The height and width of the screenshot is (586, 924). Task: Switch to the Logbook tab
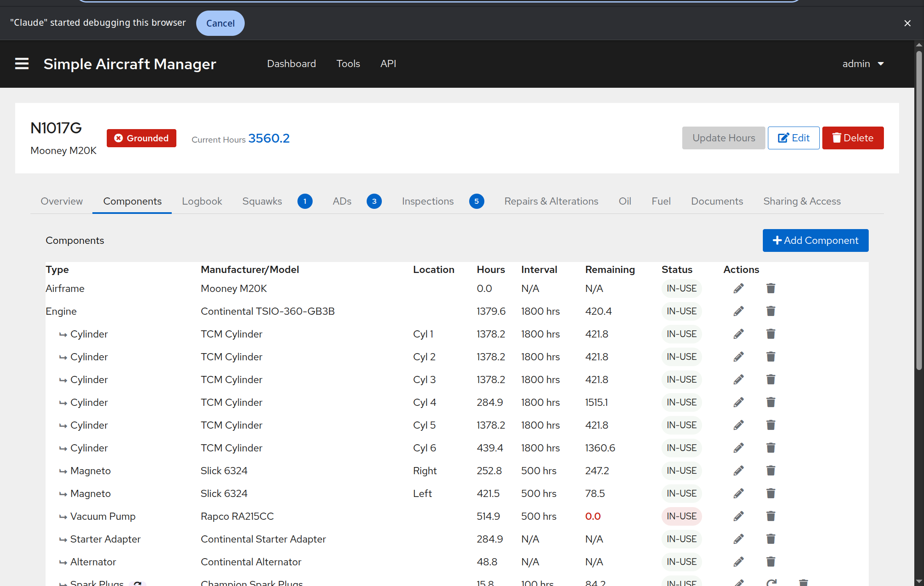pyautogui.click(x=202, y=201)
